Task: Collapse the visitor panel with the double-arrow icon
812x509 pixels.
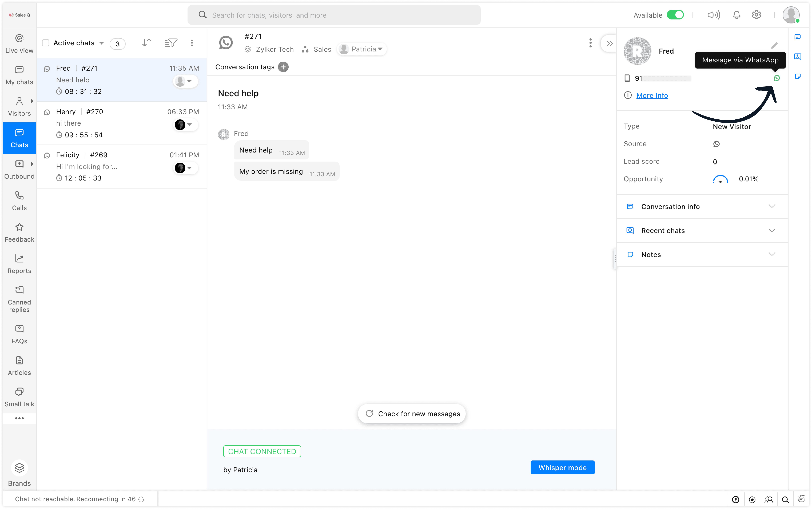Action: click(x=609, y=43)
